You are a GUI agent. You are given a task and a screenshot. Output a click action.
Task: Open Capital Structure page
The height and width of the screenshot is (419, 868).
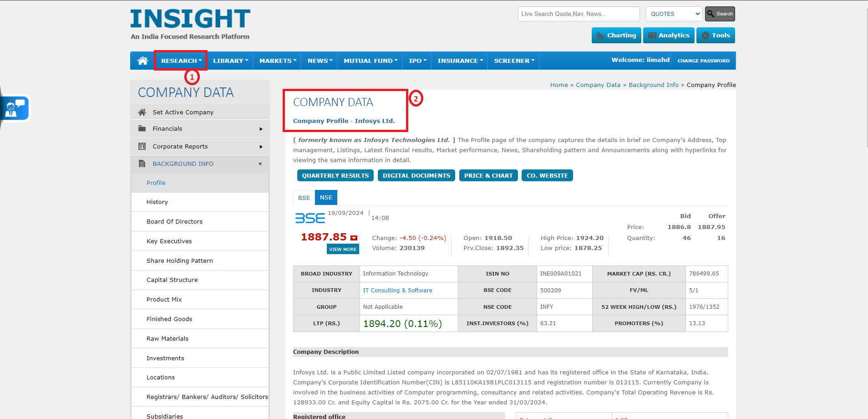200,280
